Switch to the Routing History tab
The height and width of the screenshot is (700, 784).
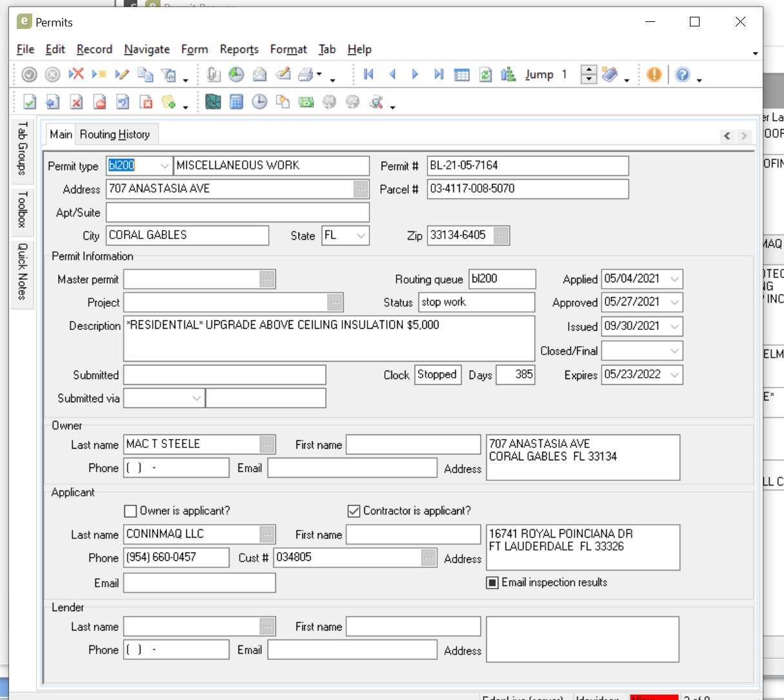click(x=115, y=134)
